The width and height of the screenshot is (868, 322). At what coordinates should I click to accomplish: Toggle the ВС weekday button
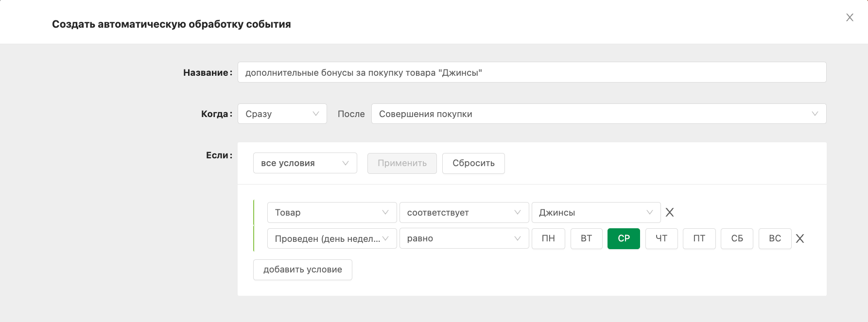click(x=775, y=238)
